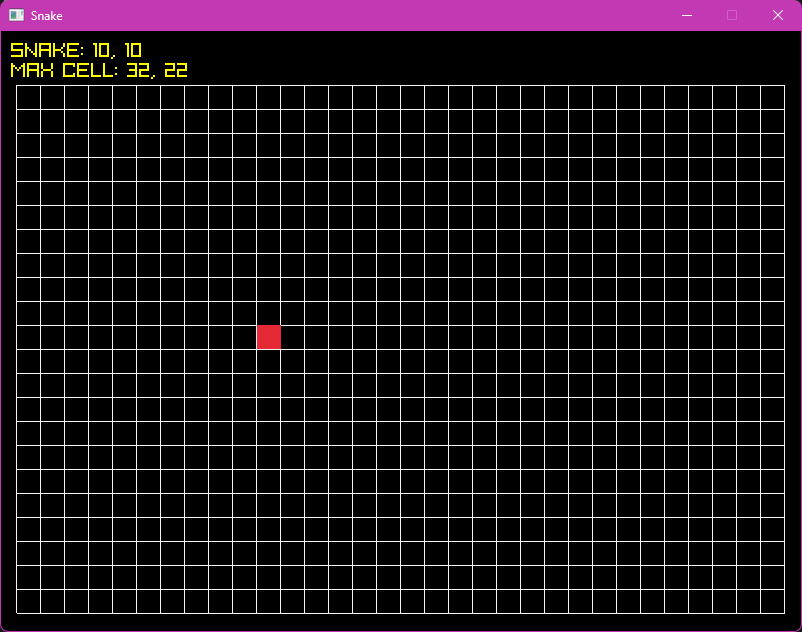The height and width of the screenshot is (632, 802).
Task: Click the 'MAX CELL: 32, 22' text
Action: pos(99,70)
